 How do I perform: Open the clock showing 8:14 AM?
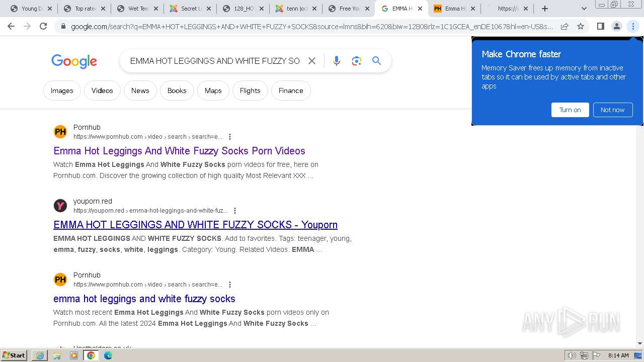pyautogui.click(x=618, y=355)
